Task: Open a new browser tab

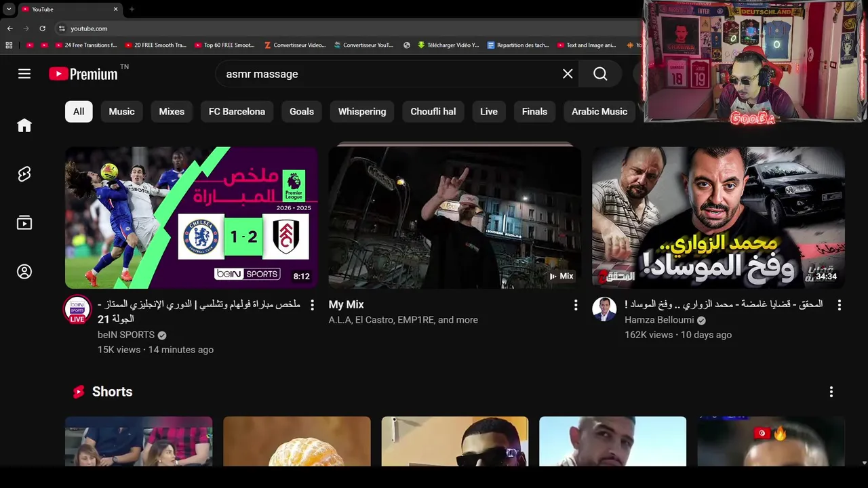Action: point(132,9)
